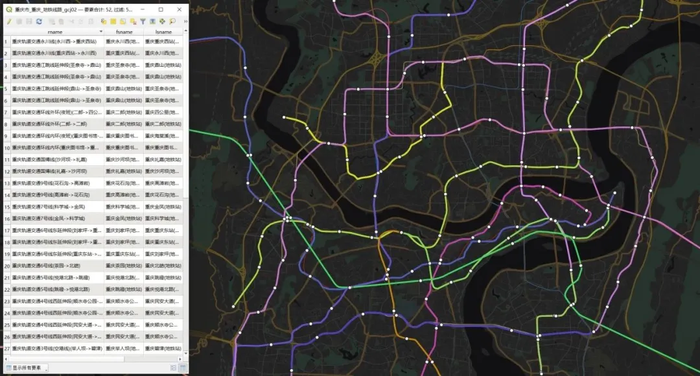This screenshot has height=376, width=700.
Task: Open the show all features dropdown
Action: coord(26,368)
